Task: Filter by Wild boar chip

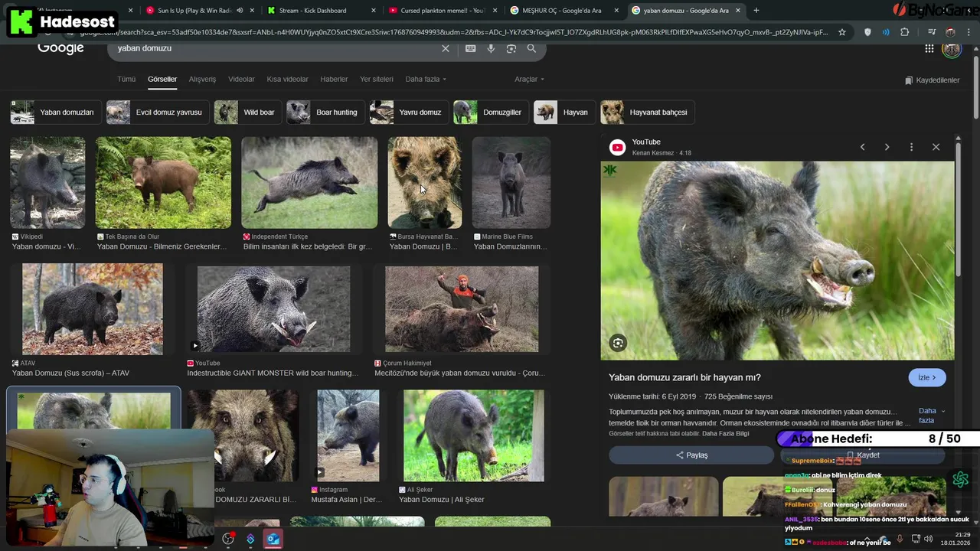Action: (247, 112)
